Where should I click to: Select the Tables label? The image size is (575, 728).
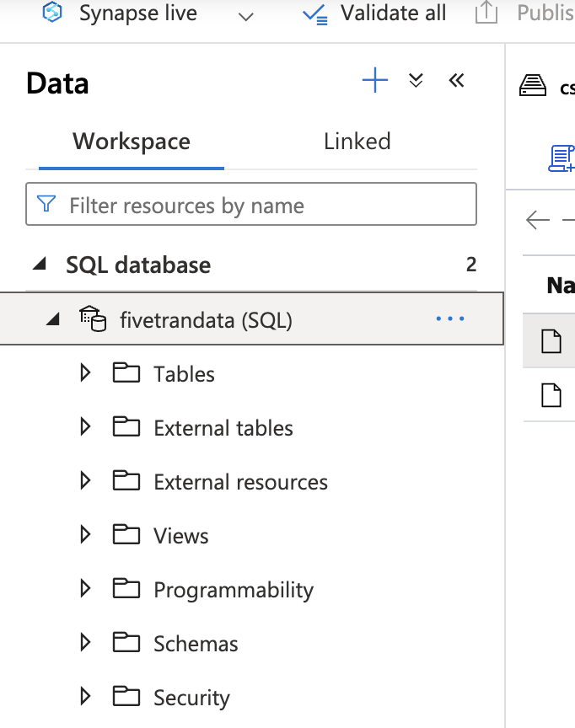click(184, 374)
